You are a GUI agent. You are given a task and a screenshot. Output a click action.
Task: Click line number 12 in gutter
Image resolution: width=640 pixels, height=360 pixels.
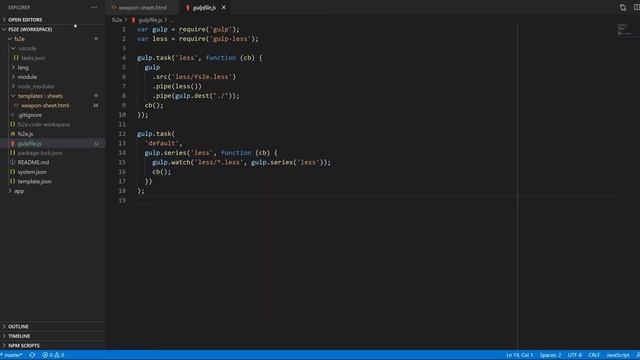[122, 134]
